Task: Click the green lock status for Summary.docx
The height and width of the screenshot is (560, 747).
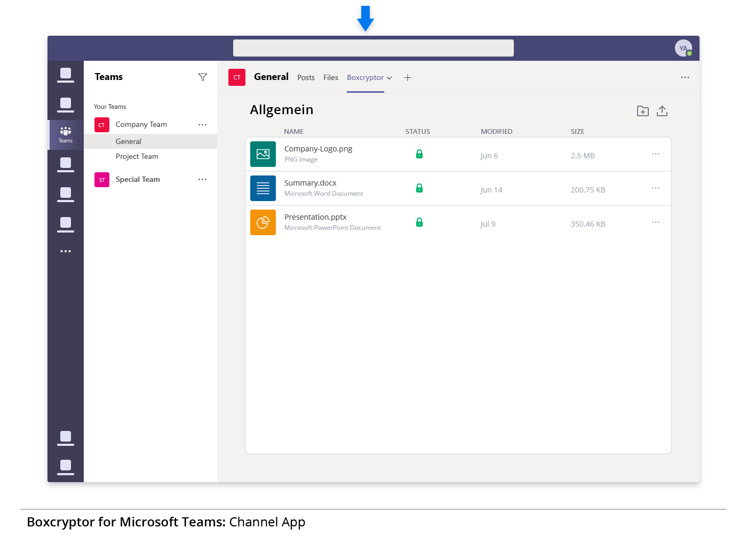Action: point(419,188)
